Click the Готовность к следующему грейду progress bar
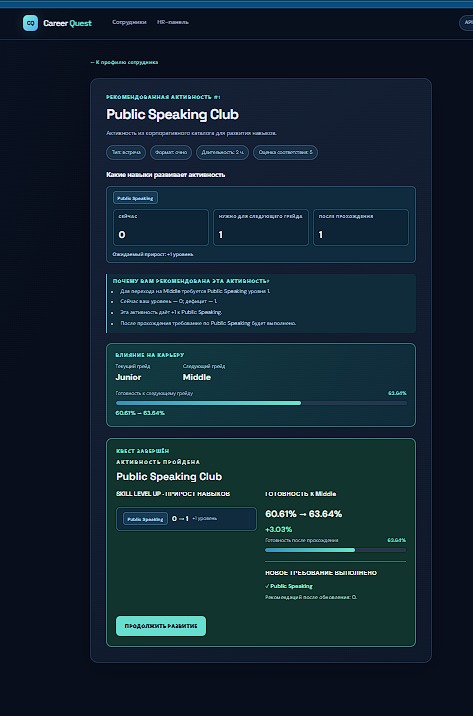The width and height of the screenshot is (473, 716). 261,403
